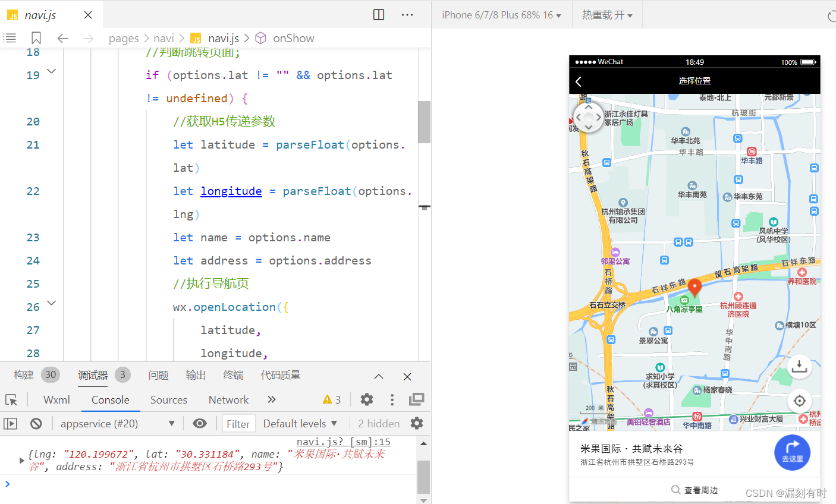Go forward with the right arrow

[x=88, y=38]
